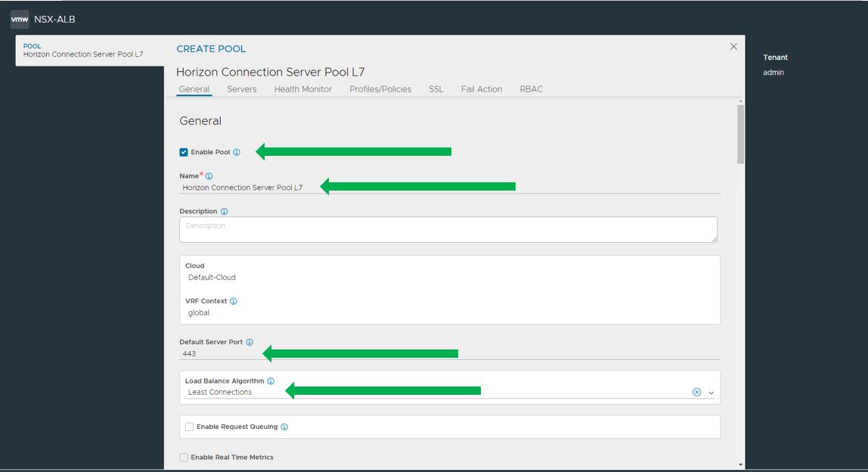The width and height of the screenshot is (868, 475).
Task: Click the vmw logo icon
Action: [x=20, y=20]
